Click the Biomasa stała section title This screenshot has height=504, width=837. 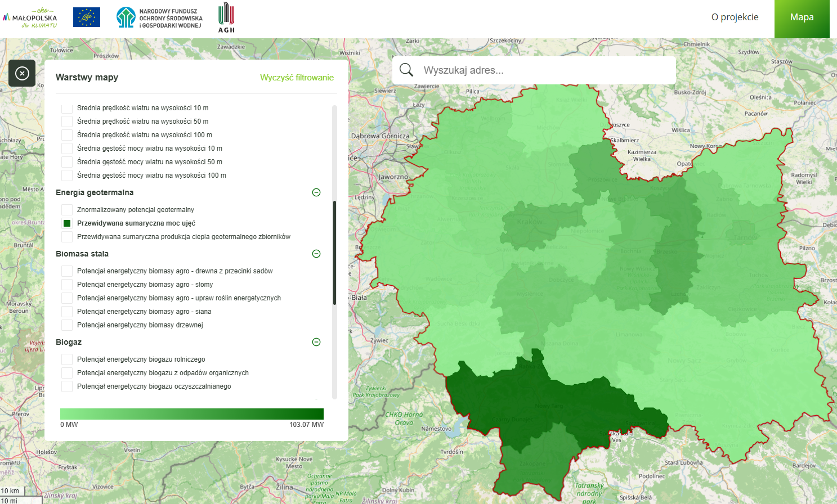[x=82, y=254]
